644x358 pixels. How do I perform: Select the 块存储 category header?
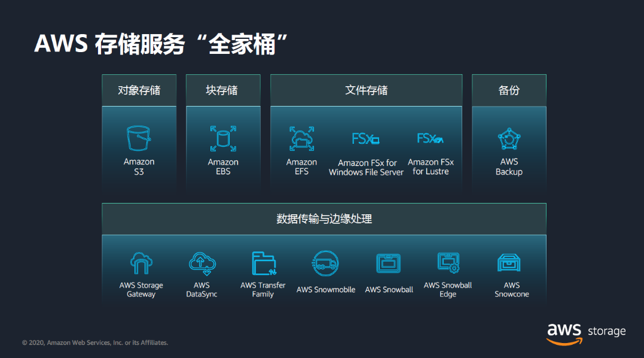click(223, 90)
